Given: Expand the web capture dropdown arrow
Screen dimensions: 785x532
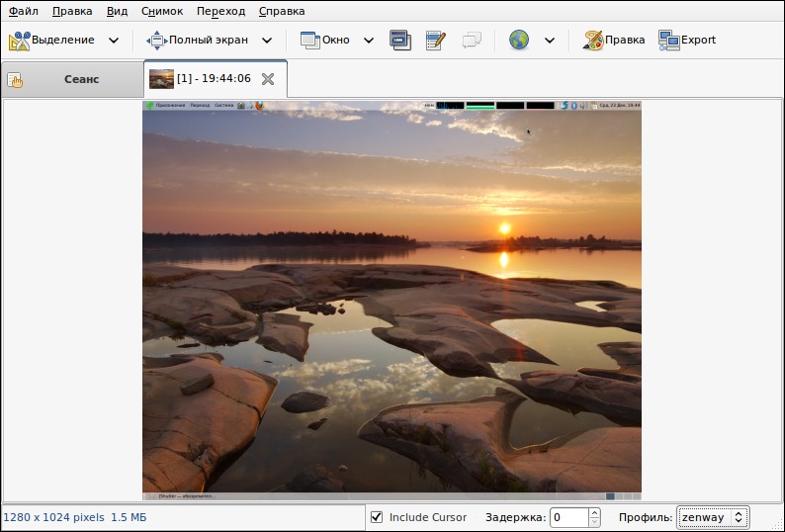Looking at the screenshot, I should click(x=550, y=41).
